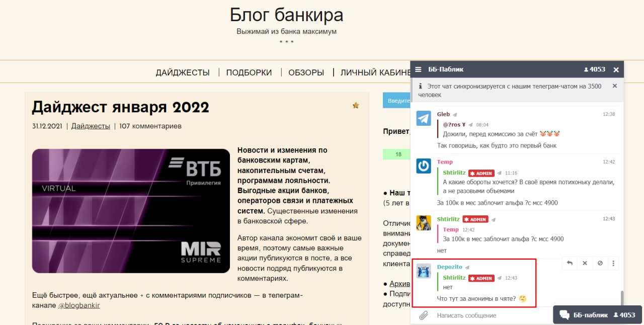644x325 pixels.
Task: Open the Дайджесты category link under the title
Action: (x=91, y=126)
